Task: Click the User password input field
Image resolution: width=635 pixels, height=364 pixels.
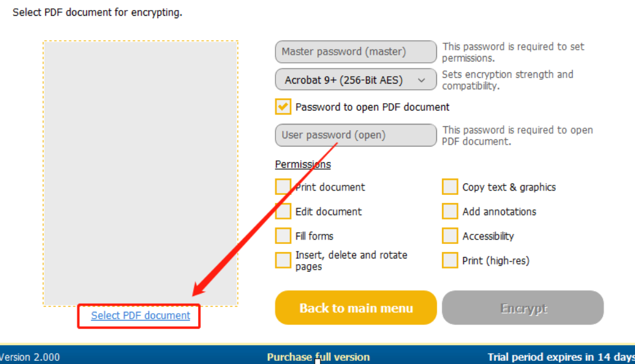Action: (356, 135)
